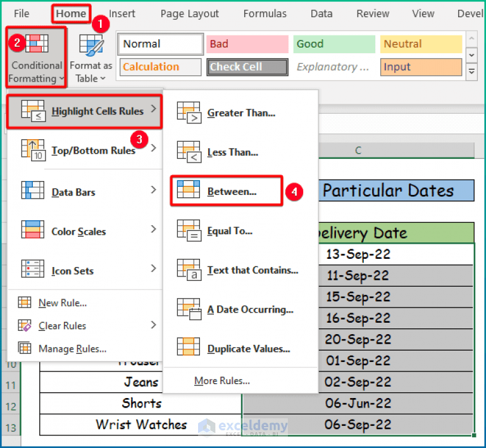Select the 06-Jun-22 date cell
The height and width of the screenshot is (448, 486).
pyautogui.click(x=358, y=403)
